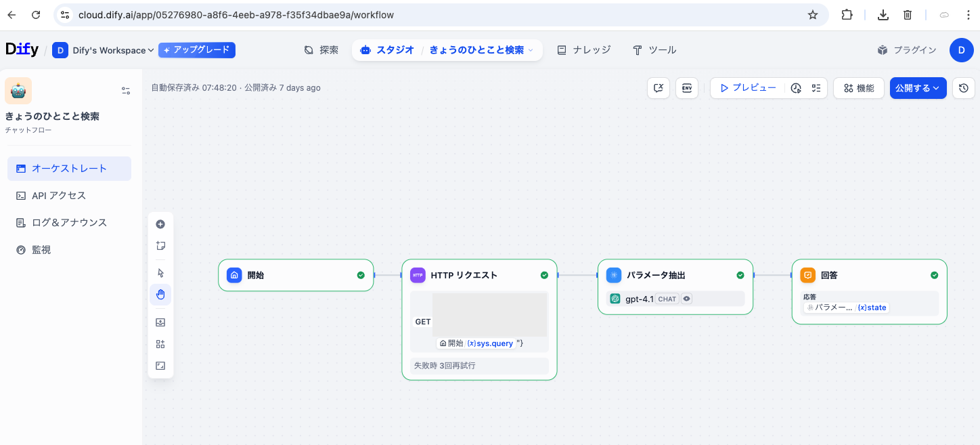Click the プラグイン link
Screen dimensions: 980x445
(x=907, y=50)
